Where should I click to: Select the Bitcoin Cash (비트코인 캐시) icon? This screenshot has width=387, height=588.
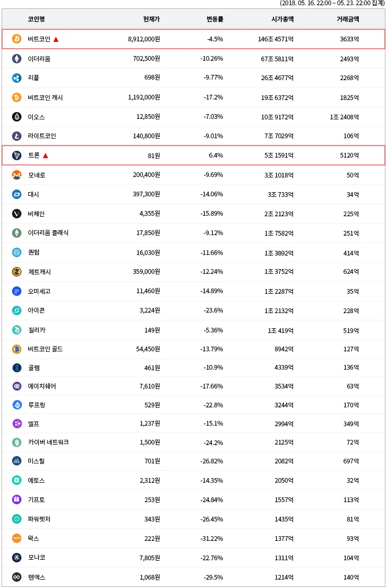point(17,97)
